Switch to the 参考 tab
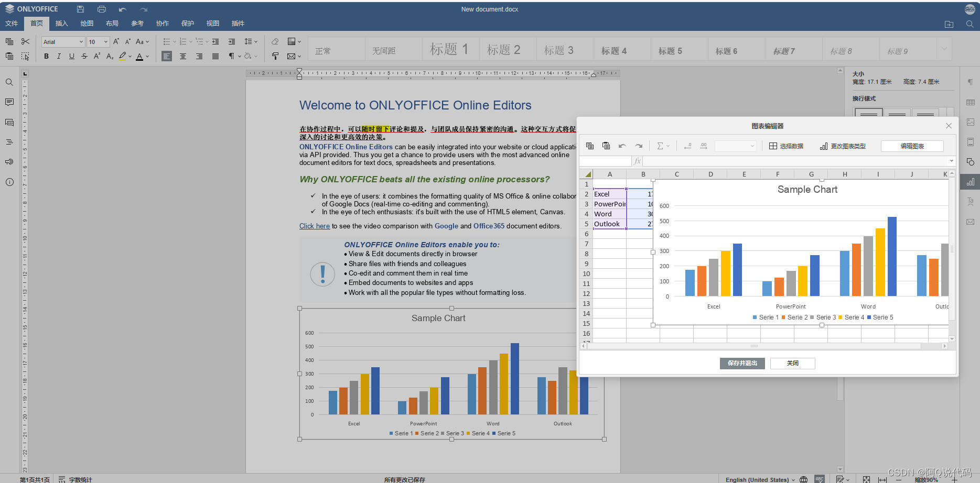 137,23
